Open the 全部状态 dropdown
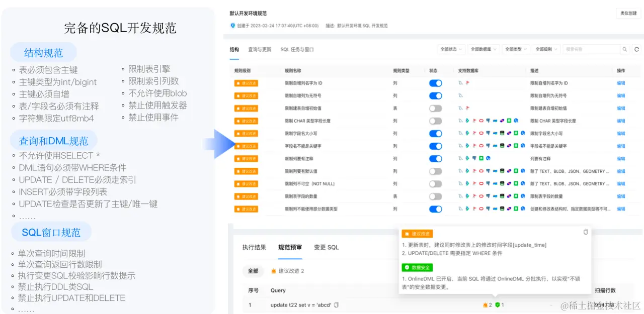 click(451, 49)
